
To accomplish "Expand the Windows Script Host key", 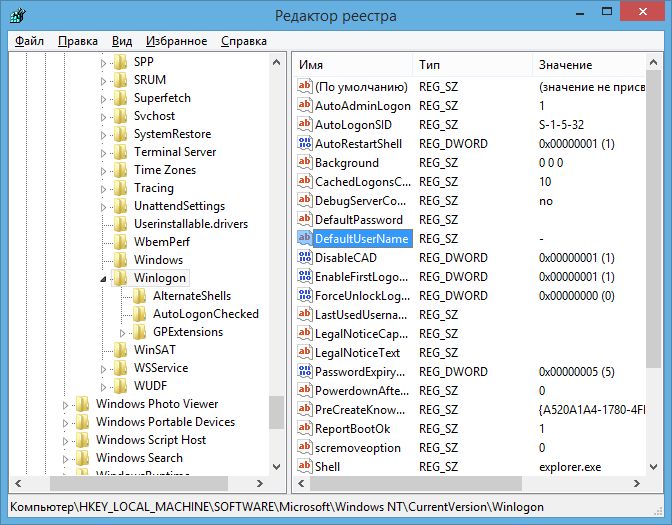I will 65,441.
